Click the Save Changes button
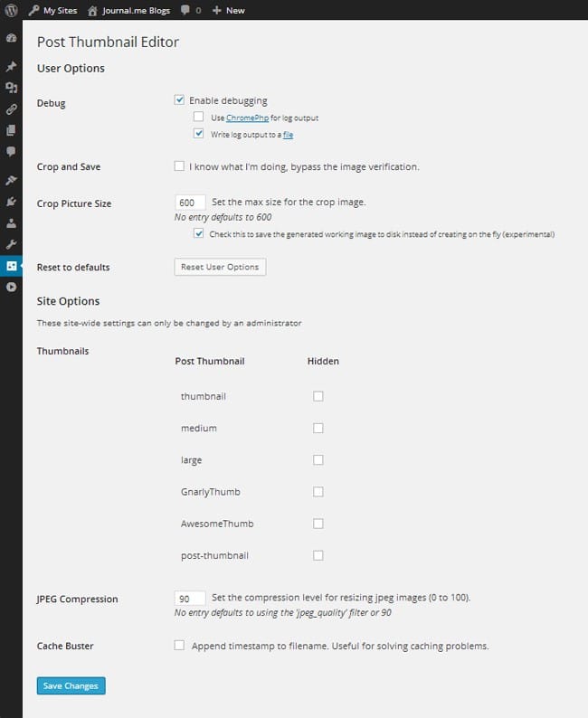This screenshot has width=588, height=718. coord(71,686)
